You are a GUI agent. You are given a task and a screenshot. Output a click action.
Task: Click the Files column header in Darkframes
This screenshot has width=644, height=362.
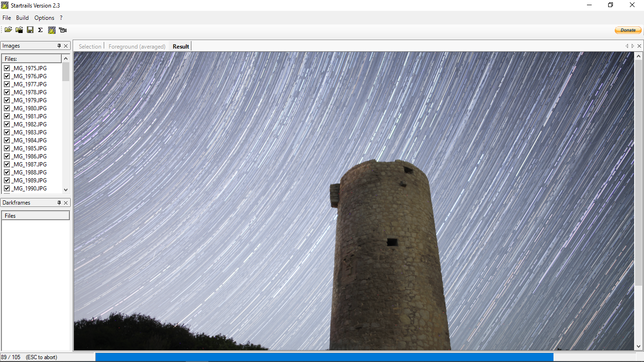pos(36,216)
